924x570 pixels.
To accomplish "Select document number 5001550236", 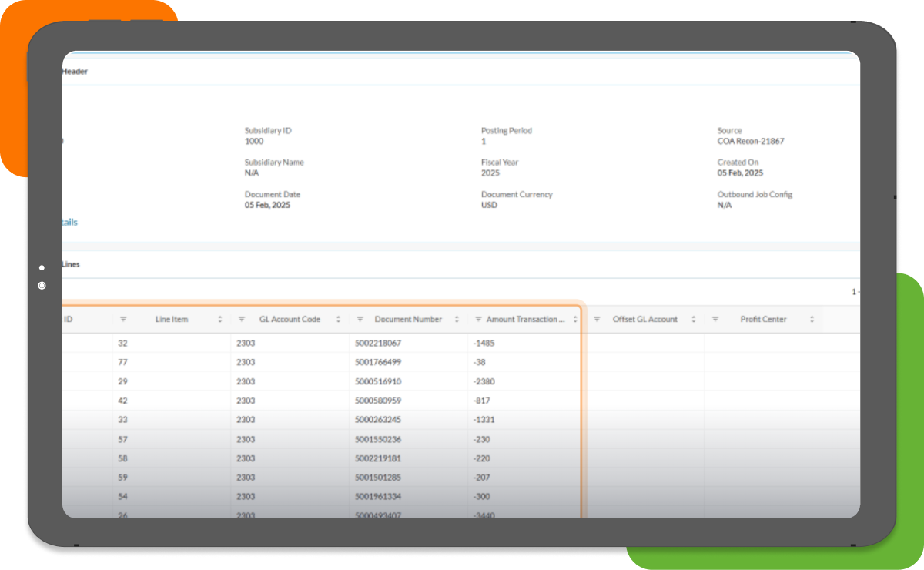I will click(378, 439).
